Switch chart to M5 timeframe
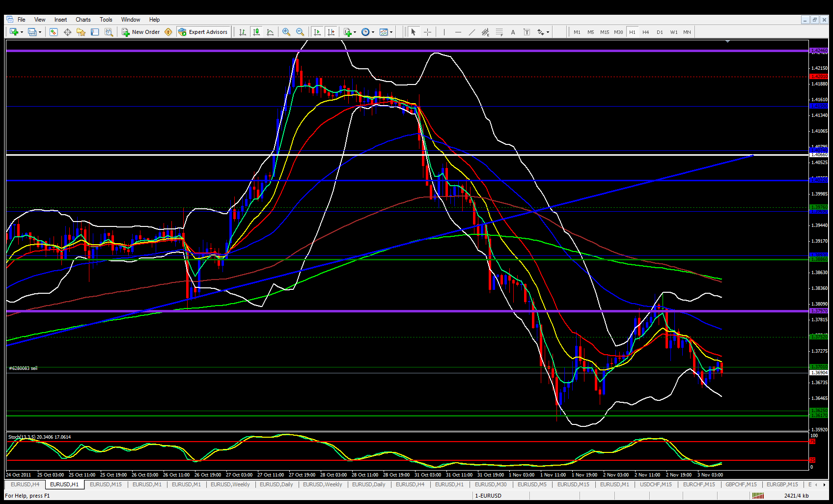The height and width of the screenshot is (504, 833). click(x=591, y=32)
